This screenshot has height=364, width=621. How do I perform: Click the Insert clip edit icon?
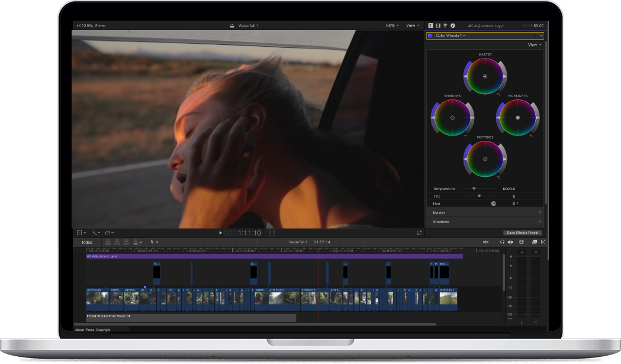[x=117, y=242]
